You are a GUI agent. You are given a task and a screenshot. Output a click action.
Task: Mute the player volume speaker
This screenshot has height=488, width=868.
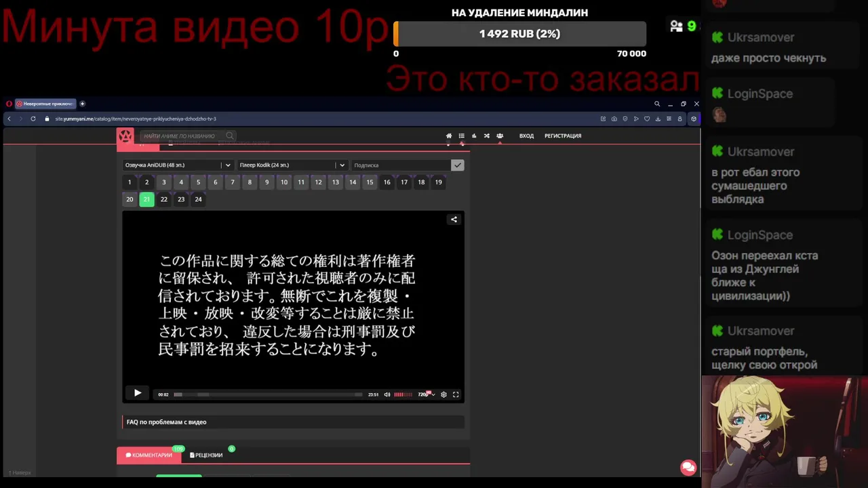point(387,394)
